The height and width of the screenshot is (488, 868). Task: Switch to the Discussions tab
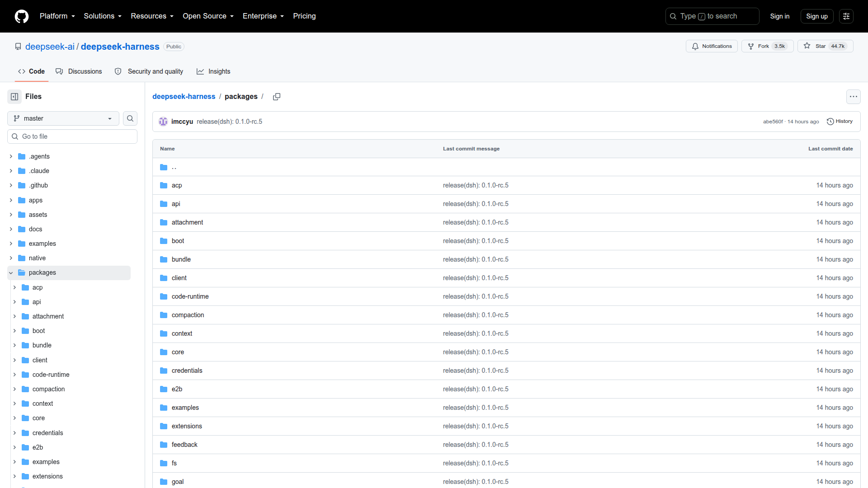pos(79,71)
